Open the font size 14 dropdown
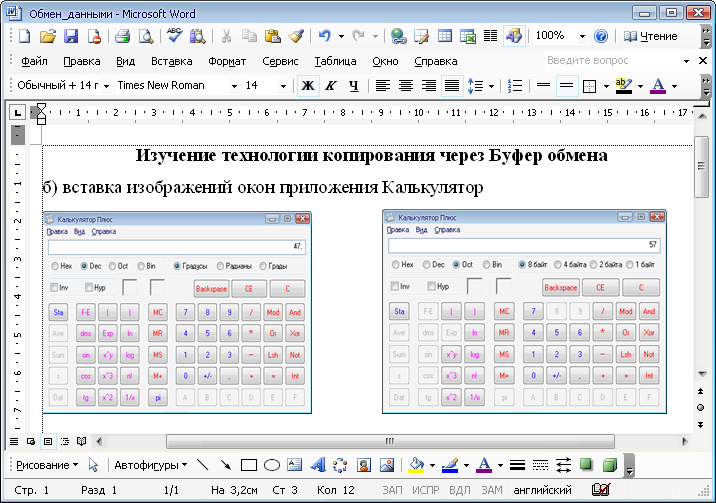This screenshot has height=503, width=716. [283, 86]
